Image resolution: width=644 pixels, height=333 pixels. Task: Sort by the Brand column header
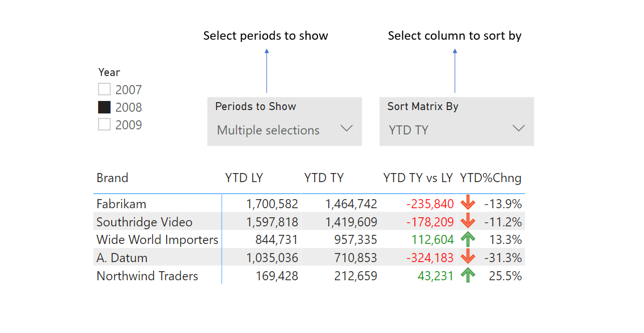tap(112, 178)
